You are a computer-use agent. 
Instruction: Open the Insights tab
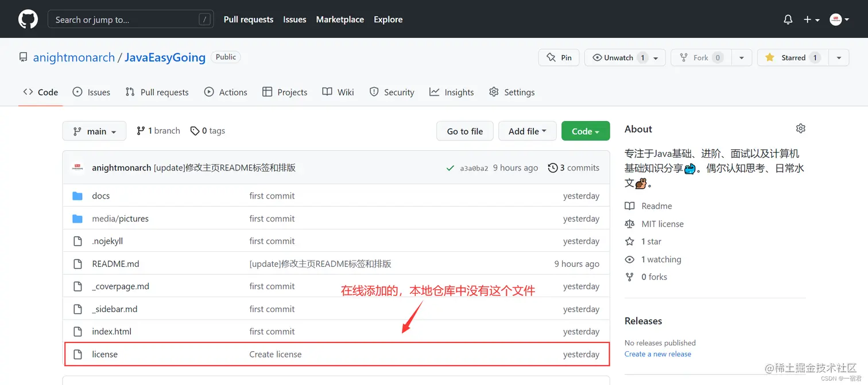452,92
